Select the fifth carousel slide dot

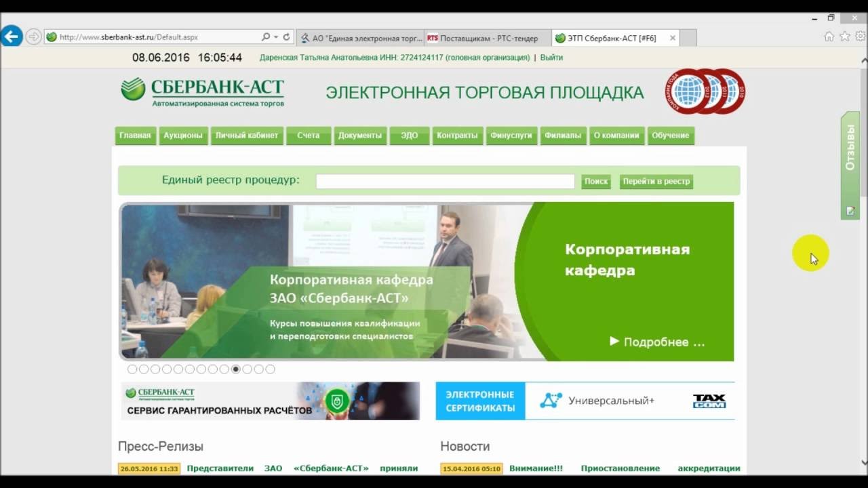(x=178, y=369)
